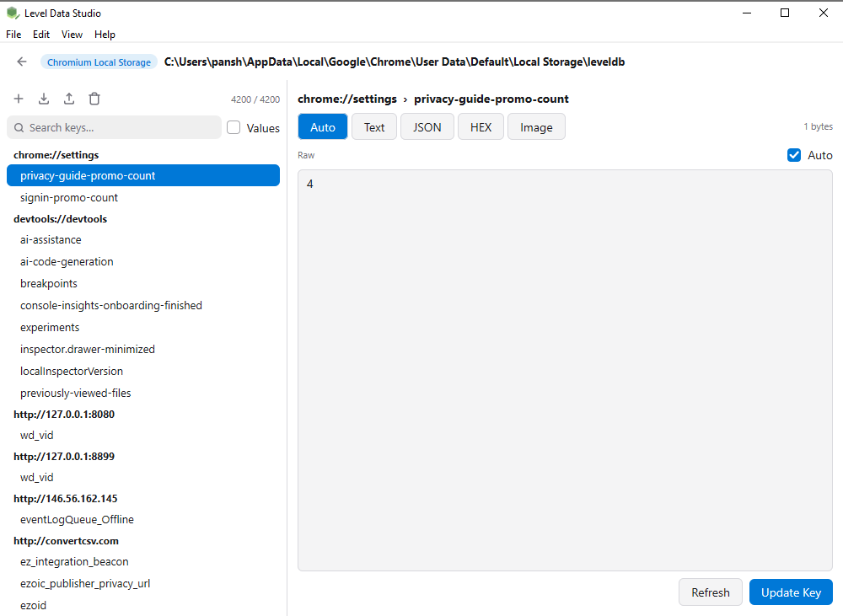Switch to the Image view tab

536,127
